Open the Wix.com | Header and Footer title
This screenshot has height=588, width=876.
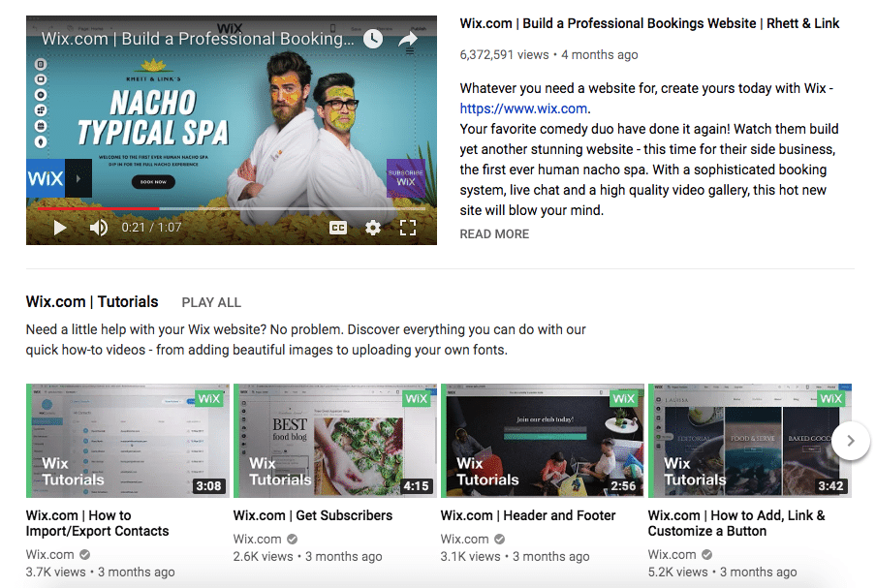pyautogui.click(x=528, y=515)
